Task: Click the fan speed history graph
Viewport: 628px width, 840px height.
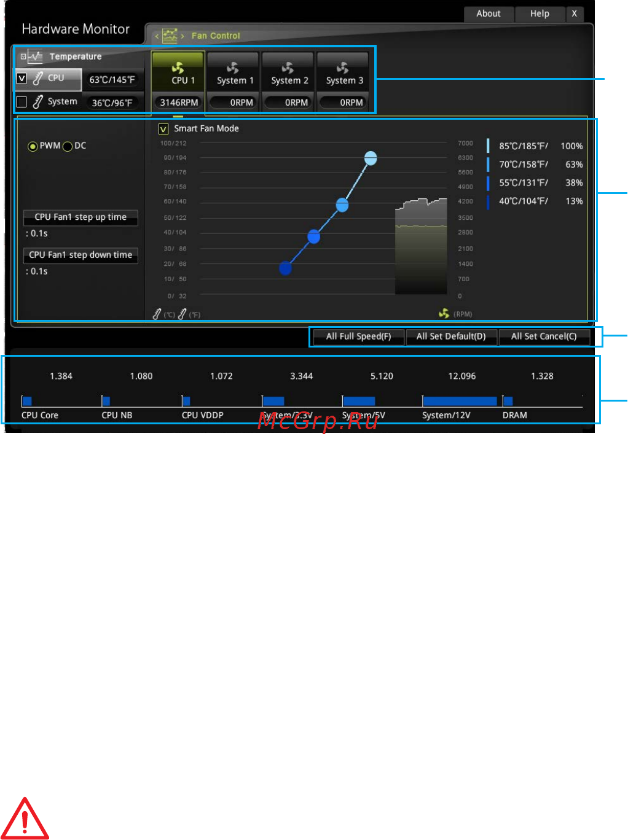Action: coord(421,246)
